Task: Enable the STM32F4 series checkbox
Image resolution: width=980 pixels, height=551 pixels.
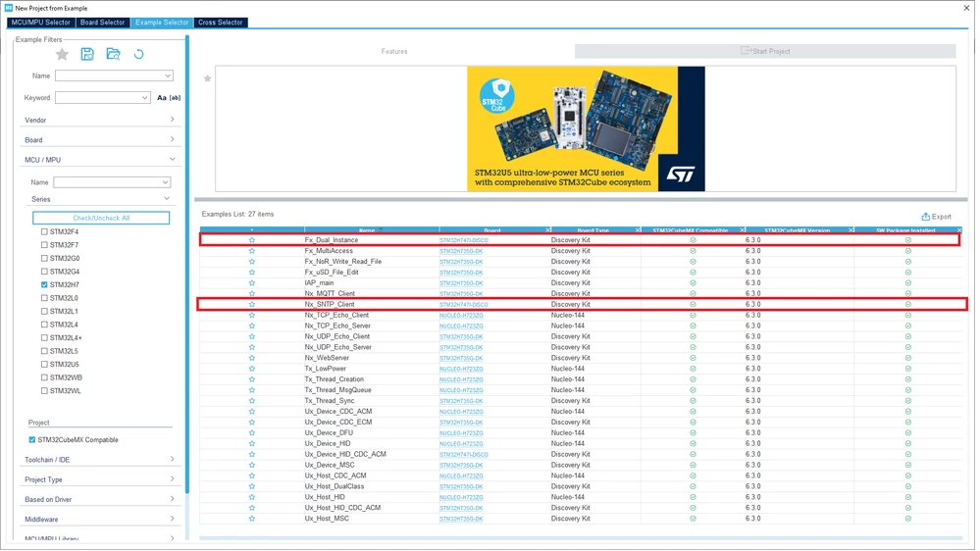Action: [x=44, y=231]
